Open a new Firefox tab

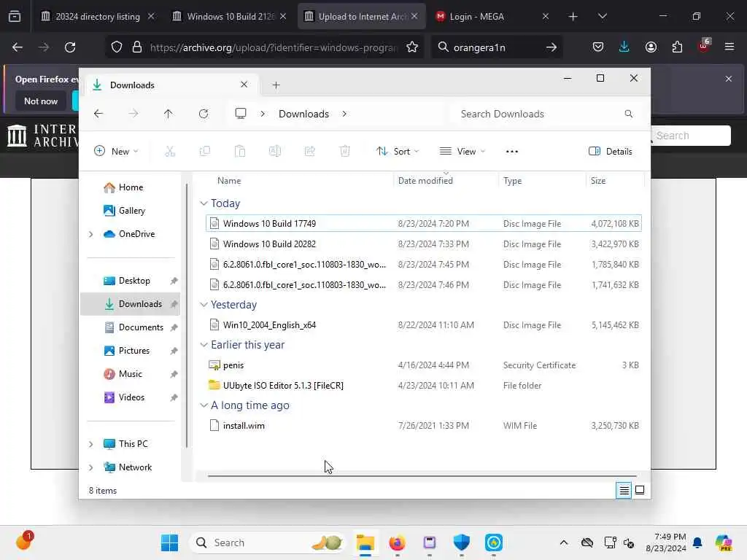(x=573, y=17)
